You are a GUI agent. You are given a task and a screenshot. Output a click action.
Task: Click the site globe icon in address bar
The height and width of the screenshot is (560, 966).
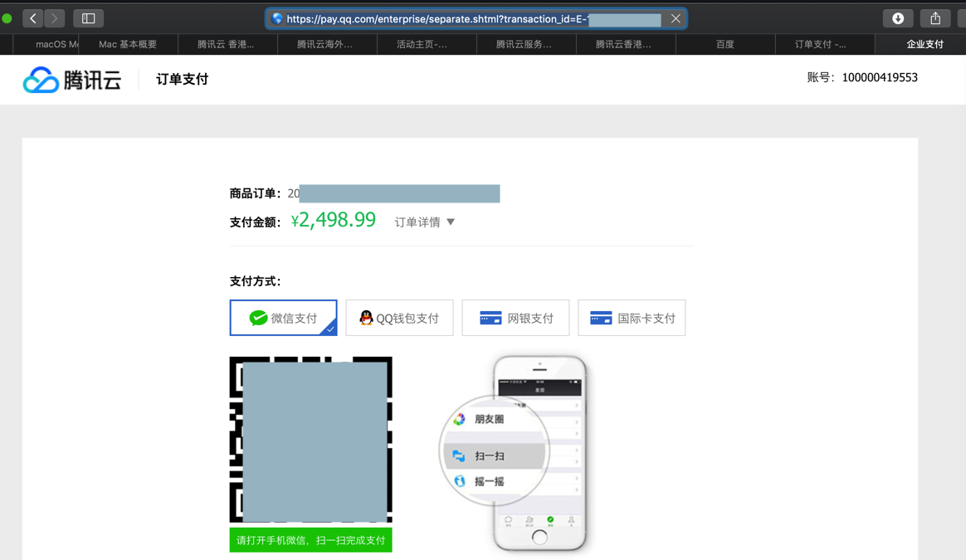point(277,18)
